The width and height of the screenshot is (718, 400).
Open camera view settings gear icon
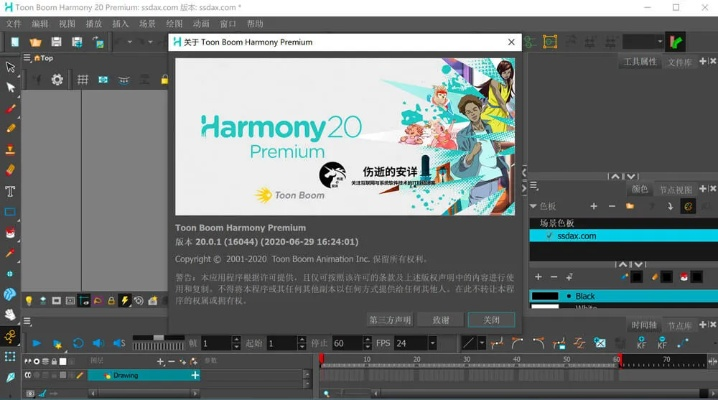(x=57, y=80)
